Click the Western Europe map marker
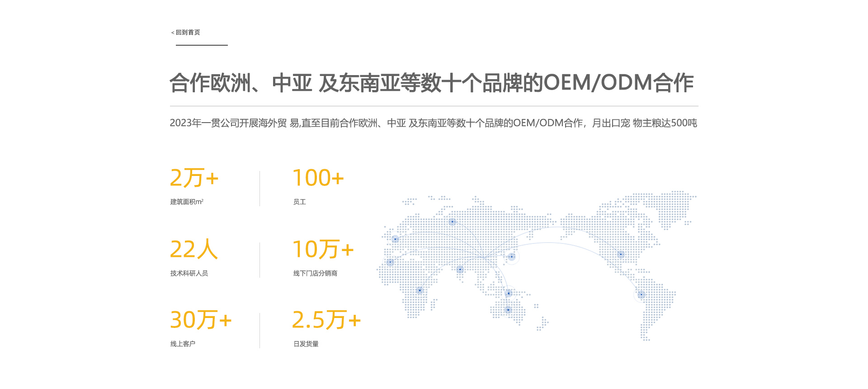 click(395, 239)
